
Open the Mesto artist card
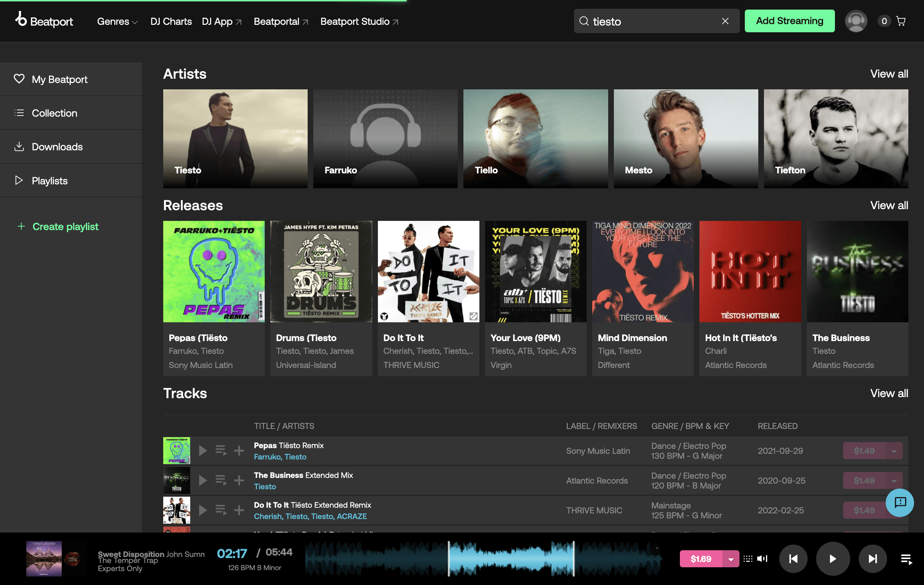click(686, 138)
